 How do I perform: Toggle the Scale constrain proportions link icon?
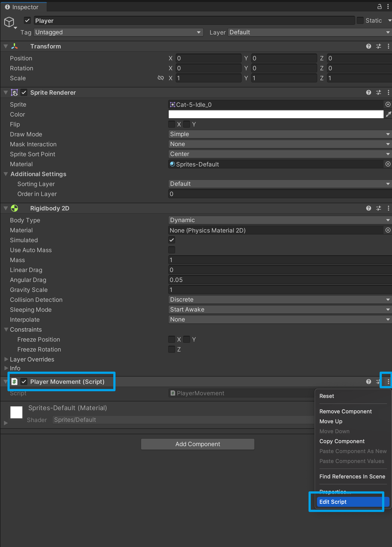tap(161, 78)
